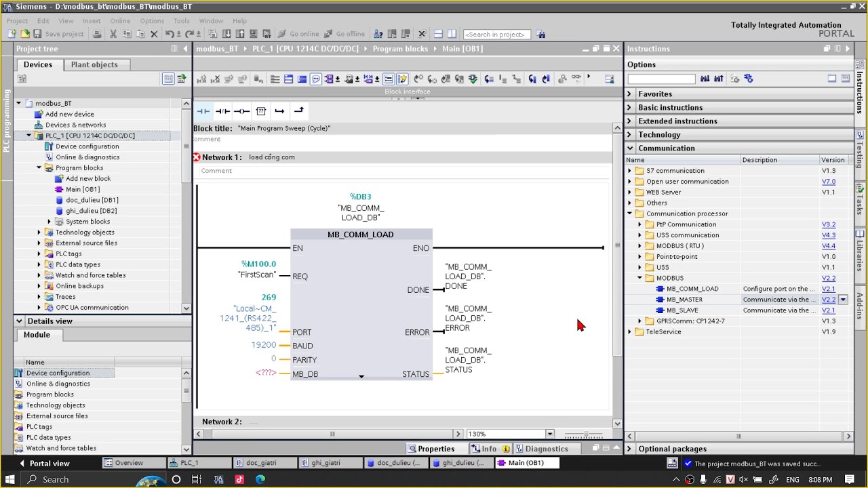Click the MODBUS version V2.2 link
Viewport: 868px width, 488px height.
point(829,278)
